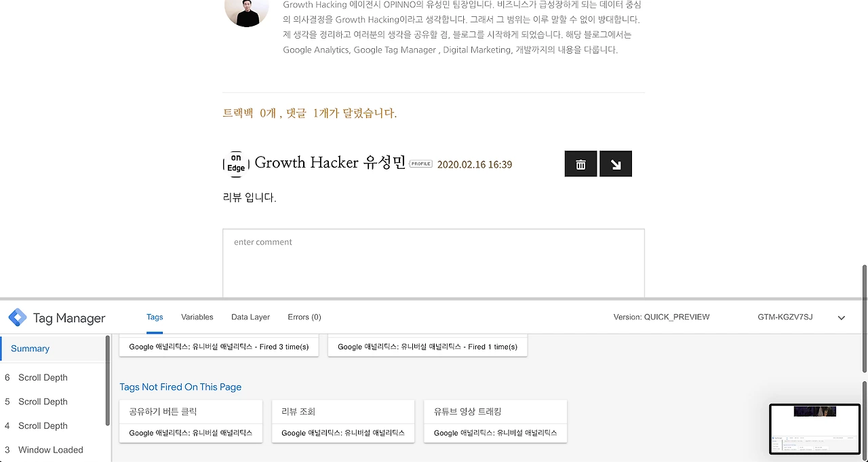This screenshot has height=462, width=868.
Task: Collapse the Tag Manager debug panel chevron
Action: [x=842, y=317]
